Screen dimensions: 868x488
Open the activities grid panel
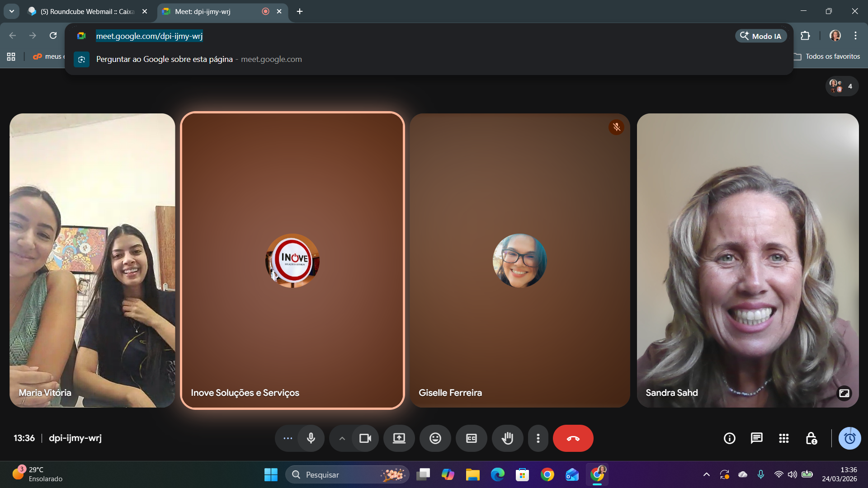pos(784,438)
